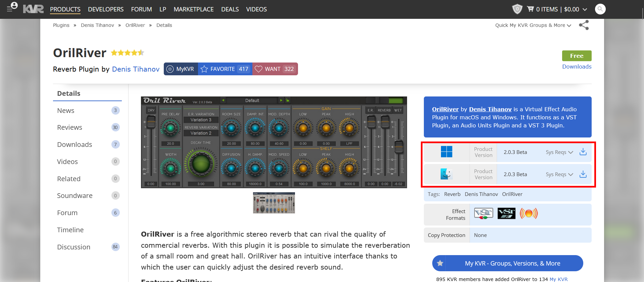This screenshot has height=282, width=644.
Task: Open the VIDEOS menu
Action: 256,9
